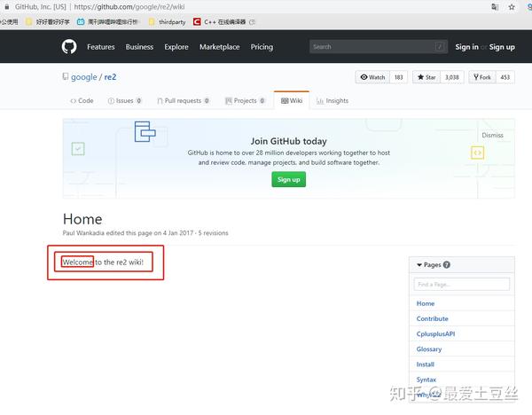Click the help icon next to Pages

[447, 264]
